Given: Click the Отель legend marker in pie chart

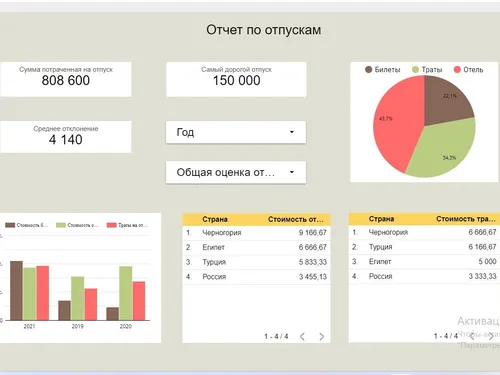Looking at the screenshot, I should click(x=457, y=70).
